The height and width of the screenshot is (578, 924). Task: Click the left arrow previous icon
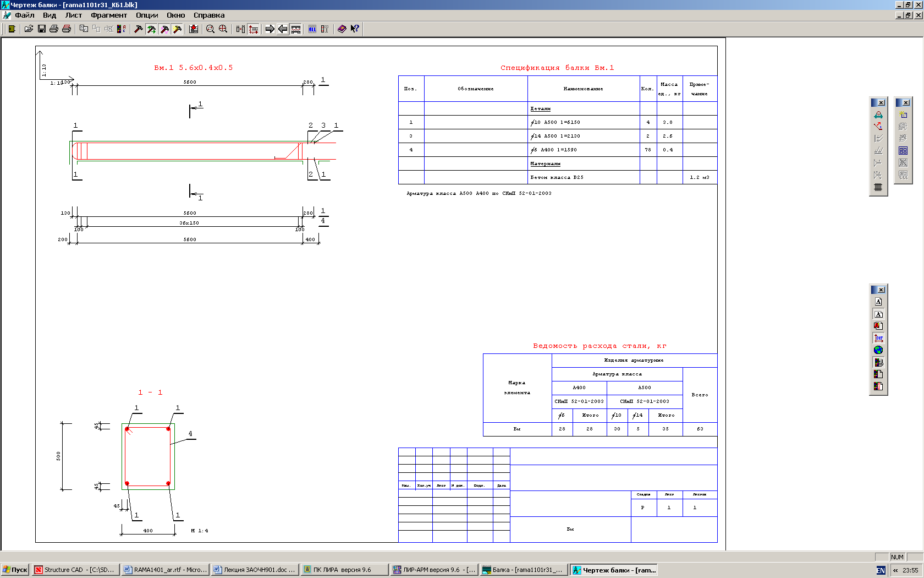coord(282,29)
